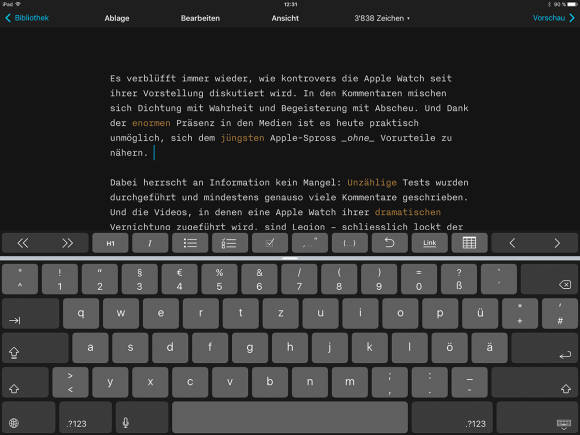Start dictation with the microphone key
This screenshot has width=580, height=435.
(142, 417)
